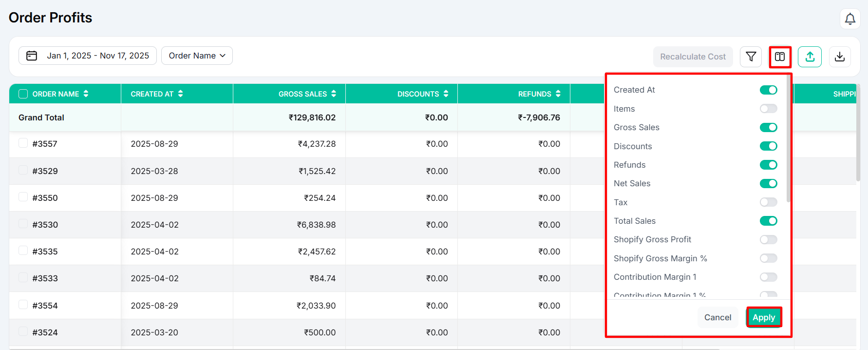Viewport: 868px width, 350px height.
Task: Click the column list scrollbar
Action: click(x=788, y=141)
